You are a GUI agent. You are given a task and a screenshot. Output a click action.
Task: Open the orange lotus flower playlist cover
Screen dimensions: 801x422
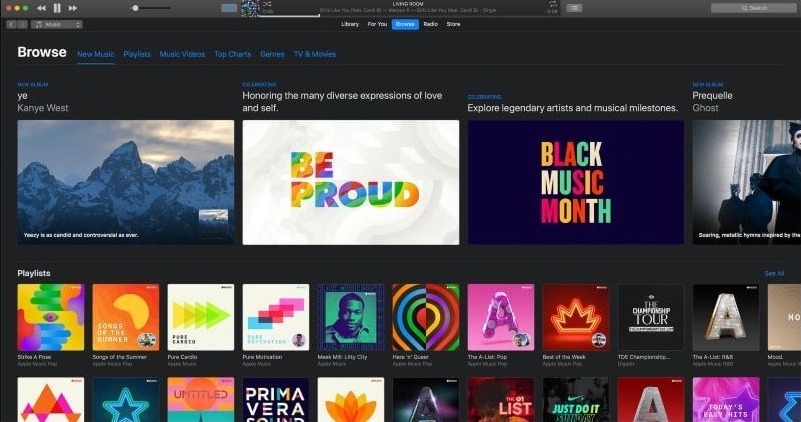(351, 400)
